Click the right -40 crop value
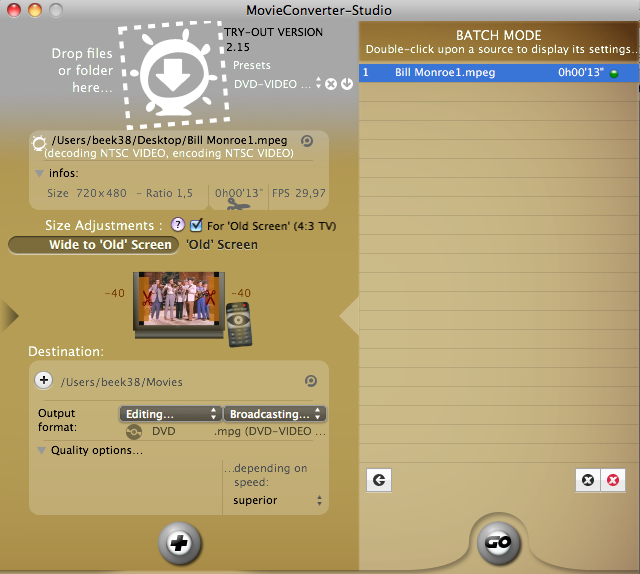 [x=241, y=293]
